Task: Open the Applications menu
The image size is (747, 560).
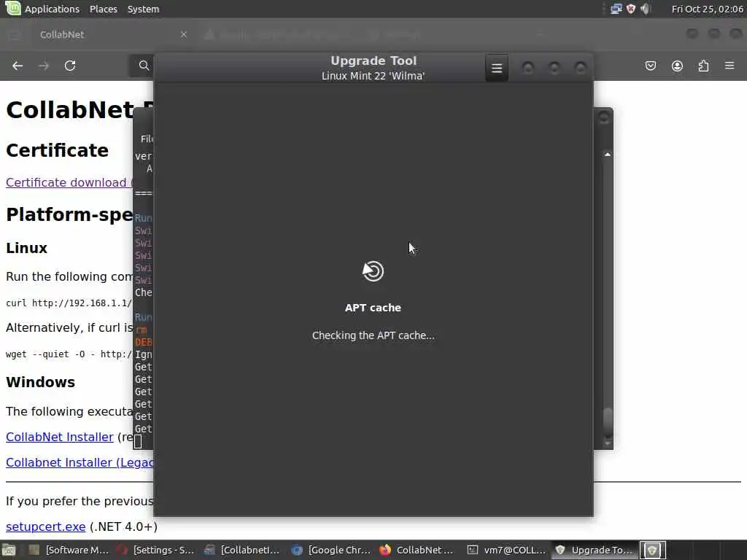Action: 52,9
